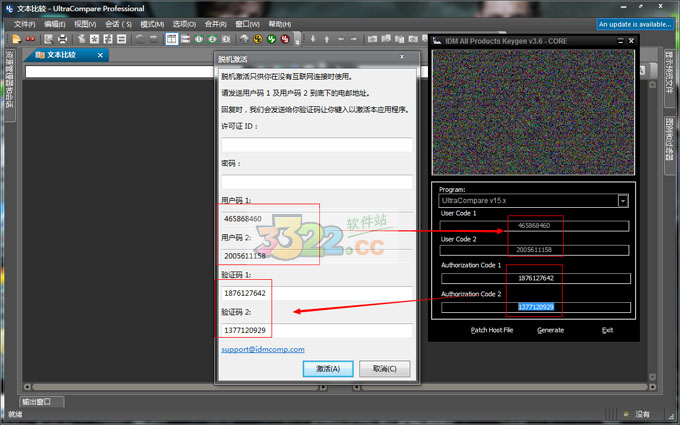Click the printer icon in the toolbar

(x=63, y=39)
